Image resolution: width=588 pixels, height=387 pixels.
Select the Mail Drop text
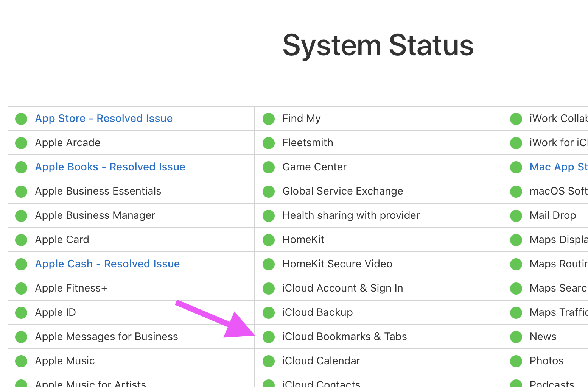553,215
